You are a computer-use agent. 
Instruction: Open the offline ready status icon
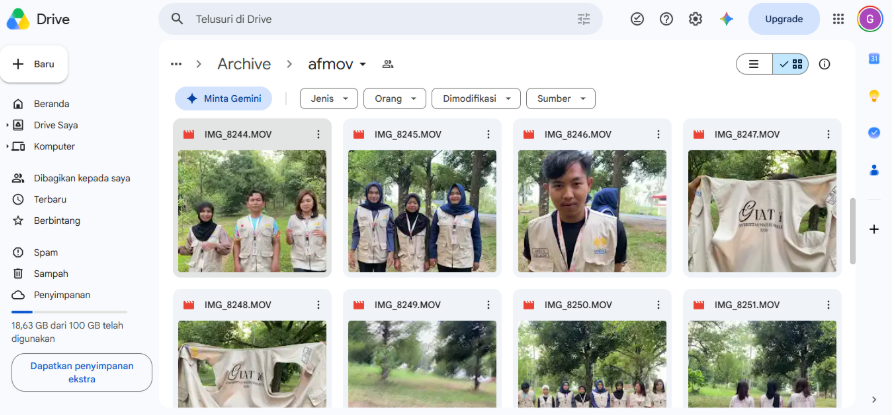tap(637, 19)
